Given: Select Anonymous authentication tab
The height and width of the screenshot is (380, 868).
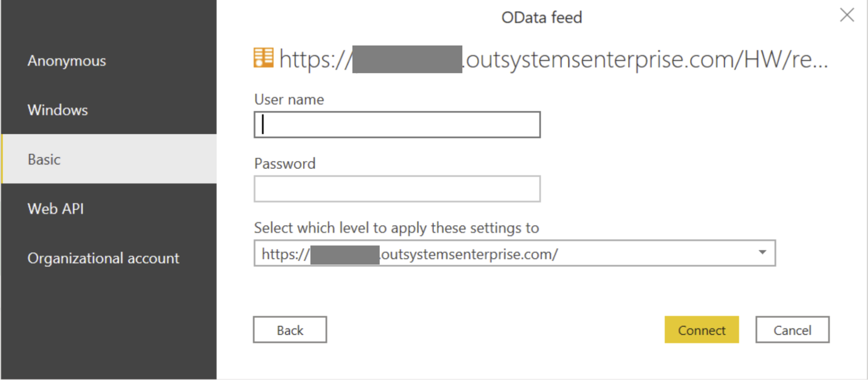Looking at the screenshot, I should pos(66,61).
